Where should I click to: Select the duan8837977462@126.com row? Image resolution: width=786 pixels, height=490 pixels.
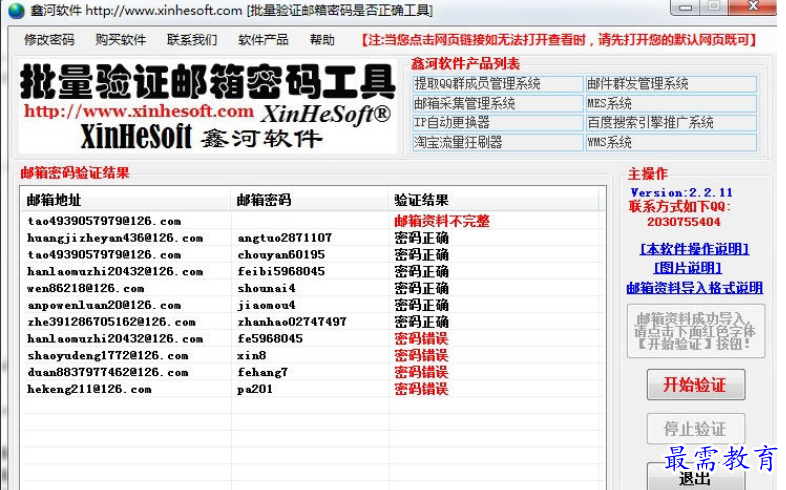[x=313, y=372]
